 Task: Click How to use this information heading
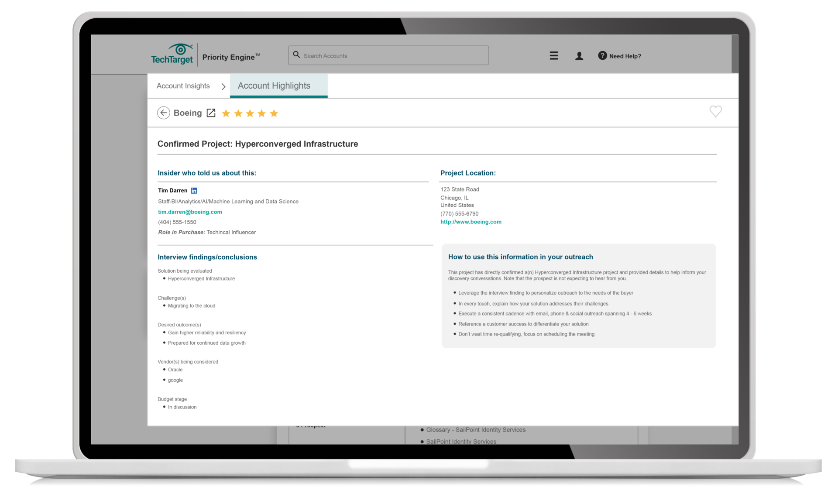coord(520,257)
